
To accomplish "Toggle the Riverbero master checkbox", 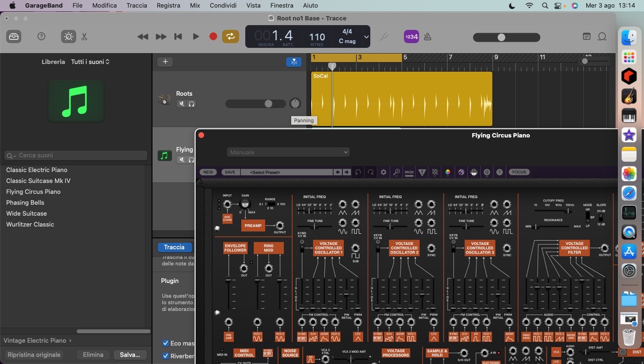I will point(166,356).
